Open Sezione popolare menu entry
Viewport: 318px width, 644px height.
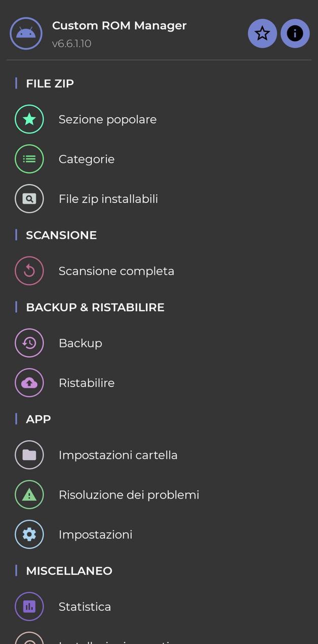(107, 119)
